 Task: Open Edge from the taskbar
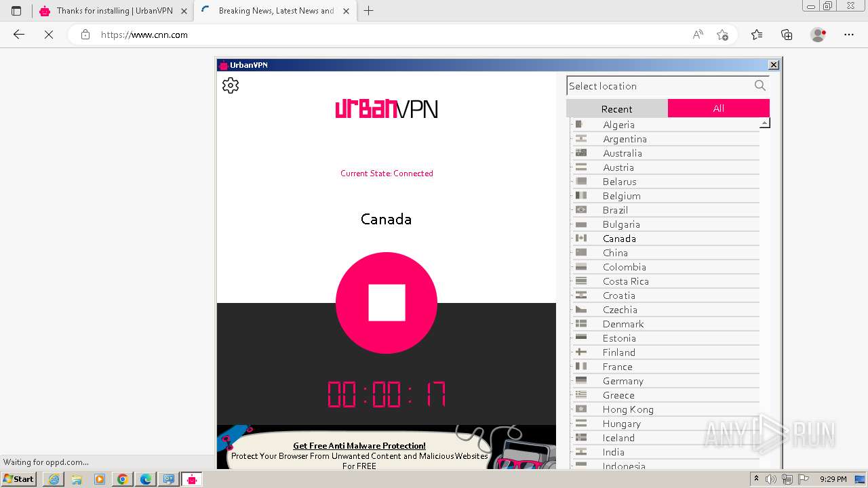coord(146,479)
